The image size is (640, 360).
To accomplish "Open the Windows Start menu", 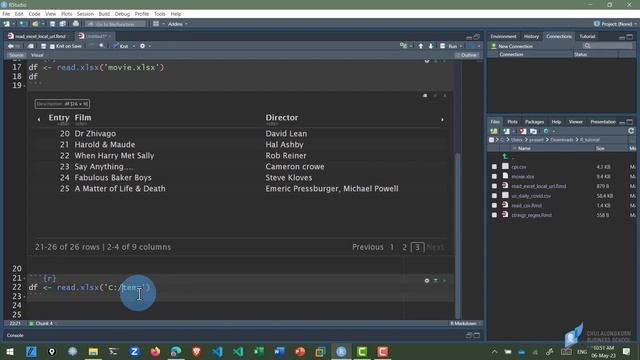I will tap(10, 351).
